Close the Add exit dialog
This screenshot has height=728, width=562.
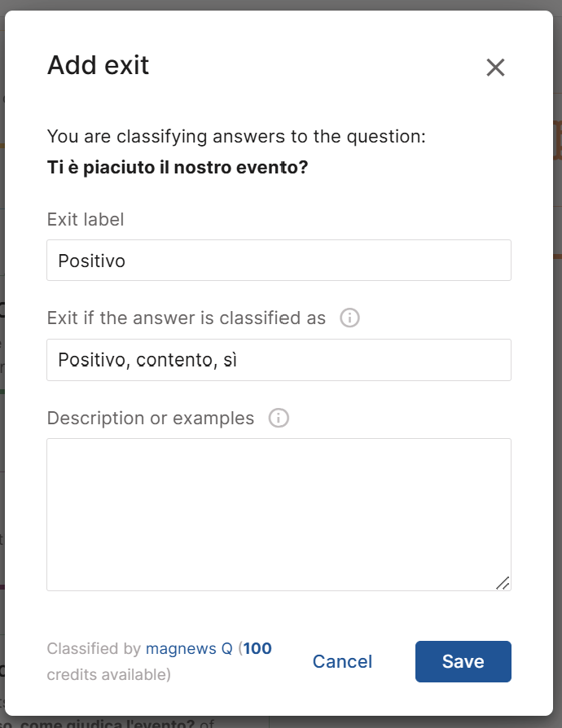click(495, 68)
